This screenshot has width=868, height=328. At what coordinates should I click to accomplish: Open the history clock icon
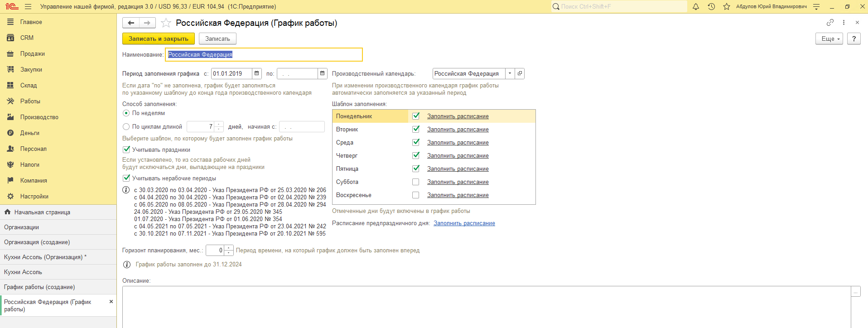(x=711, y=7)
